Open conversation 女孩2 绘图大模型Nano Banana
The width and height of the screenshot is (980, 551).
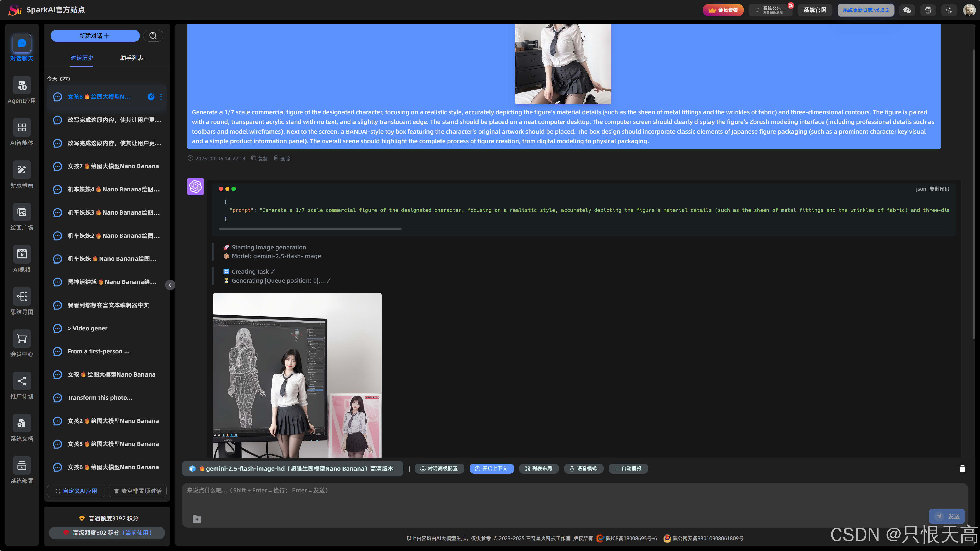pyautogui.click(x=107, y=421)
